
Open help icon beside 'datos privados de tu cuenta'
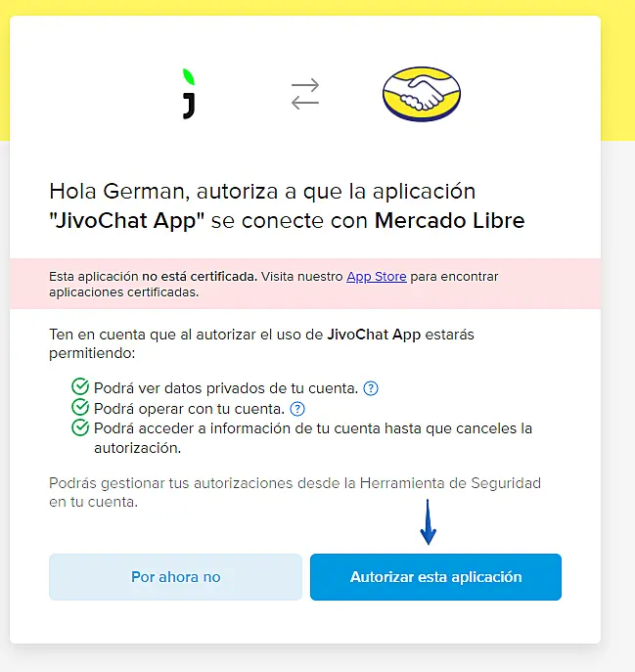pos(371,388)
